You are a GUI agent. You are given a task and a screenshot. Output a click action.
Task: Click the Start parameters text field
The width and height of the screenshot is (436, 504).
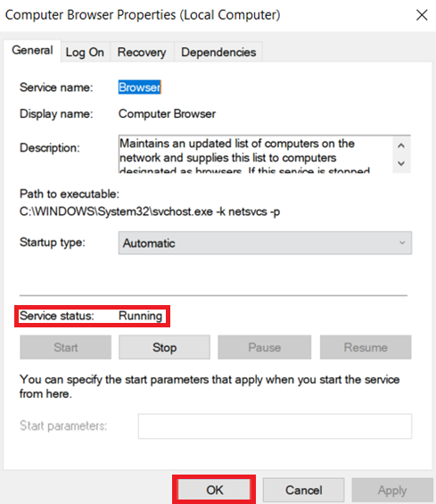point(275,426)
